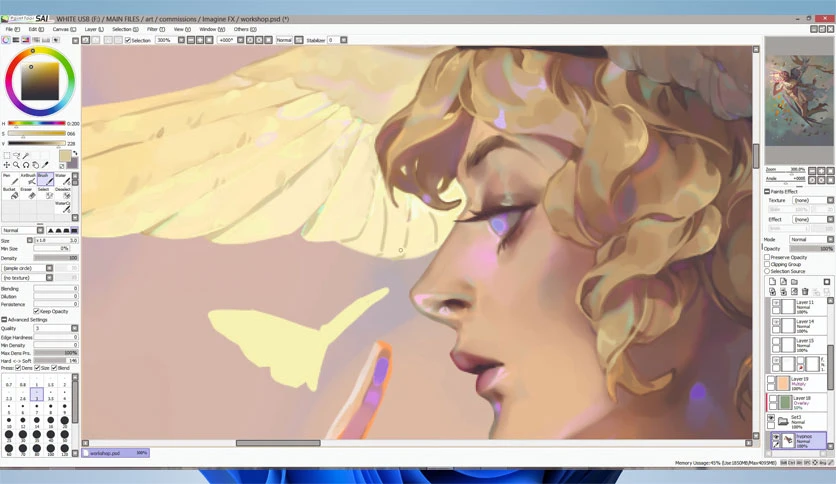Toggle pressure Size checkbox

37,368
